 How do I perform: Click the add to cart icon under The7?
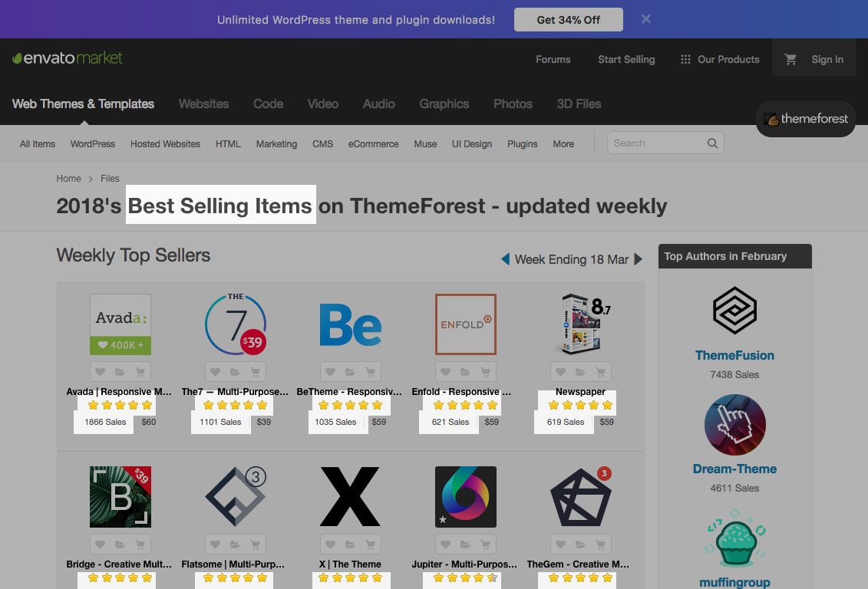(256, 372)
